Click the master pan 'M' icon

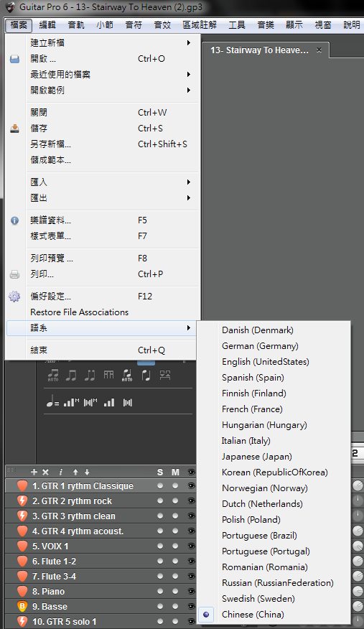(90, 402)
